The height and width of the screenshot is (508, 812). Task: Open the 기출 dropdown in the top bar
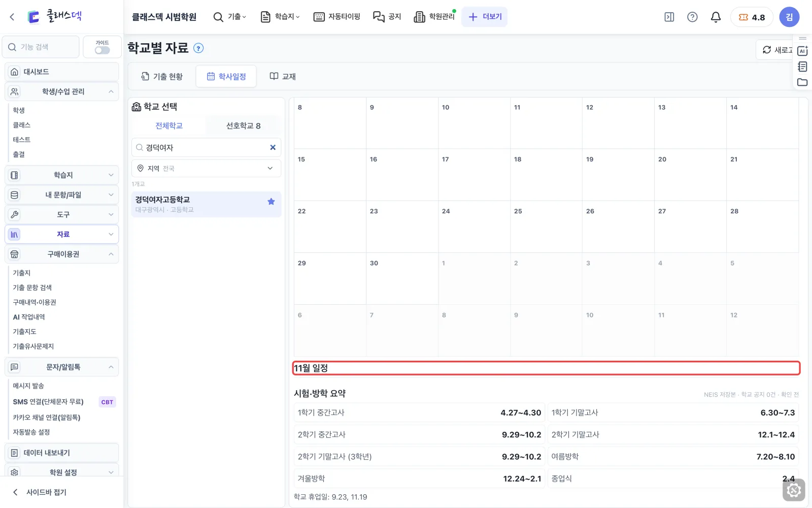(x=229, y=17)
